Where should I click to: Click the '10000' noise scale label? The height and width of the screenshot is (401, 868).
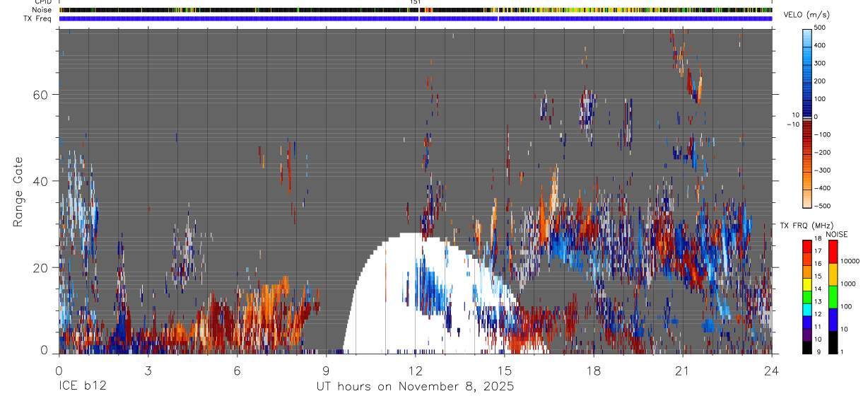tap(849, 261)
